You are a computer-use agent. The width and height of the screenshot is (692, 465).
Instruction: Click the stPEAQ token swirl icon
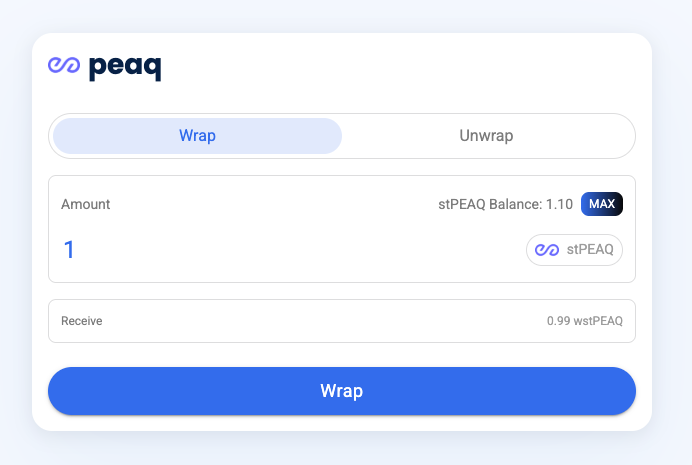pos(547,250)
